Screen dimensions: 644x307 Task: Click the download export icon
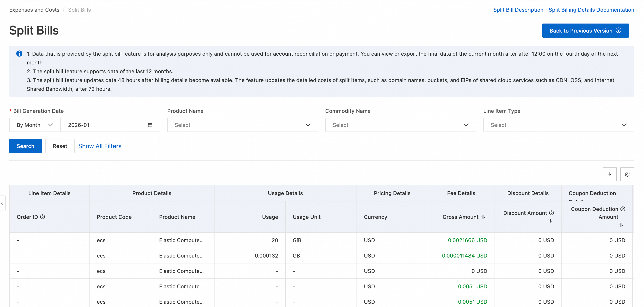[609, 174]
